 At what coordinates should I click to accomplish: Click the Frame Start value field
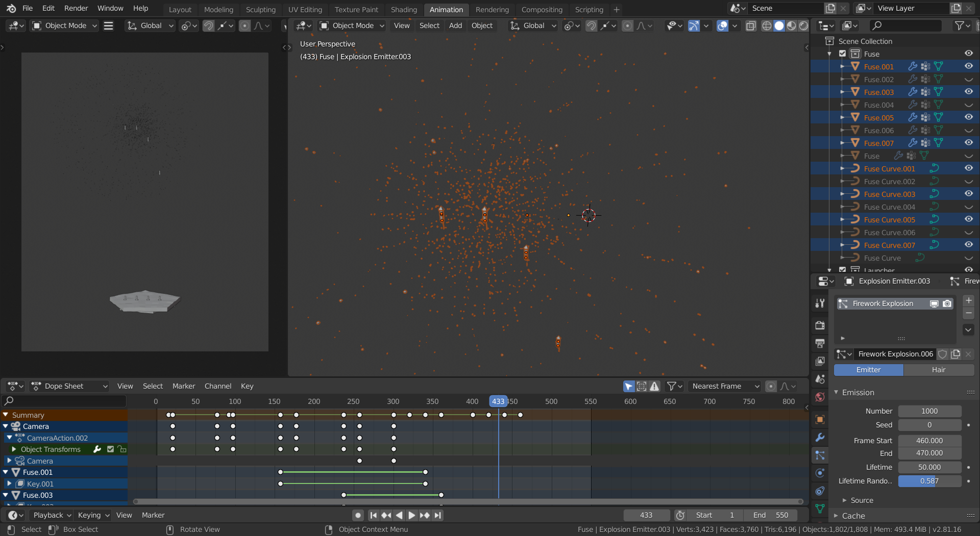pos(929,441)
